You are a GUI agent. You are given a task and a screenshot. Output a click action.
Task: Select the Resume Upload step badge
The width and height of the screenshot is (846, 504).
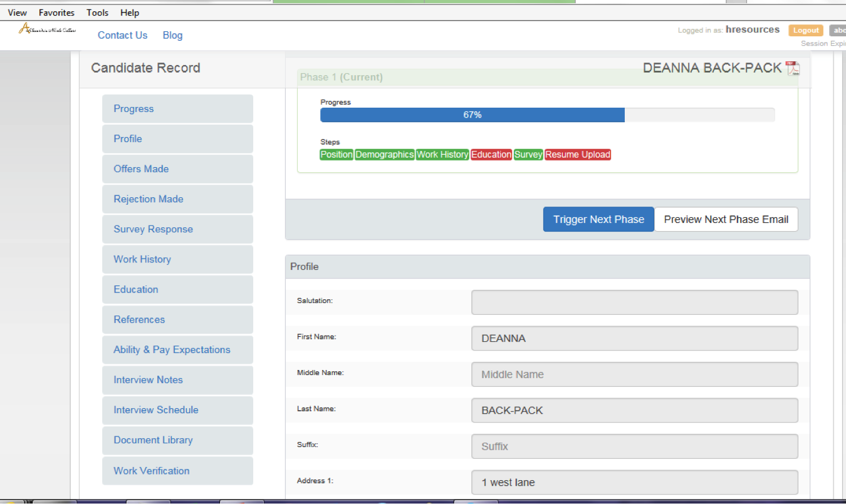577,154
